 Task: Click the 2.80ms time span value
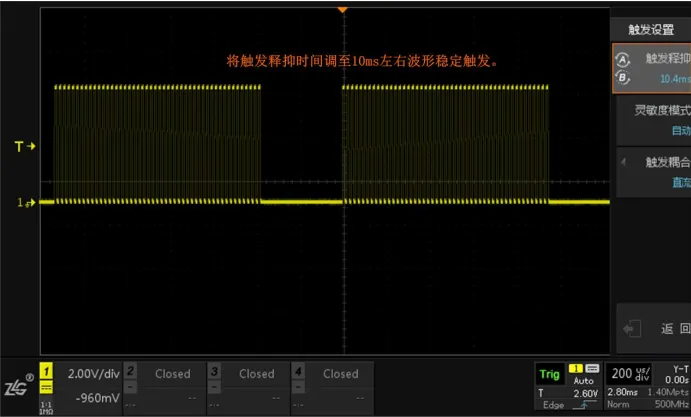coord(622,392)
